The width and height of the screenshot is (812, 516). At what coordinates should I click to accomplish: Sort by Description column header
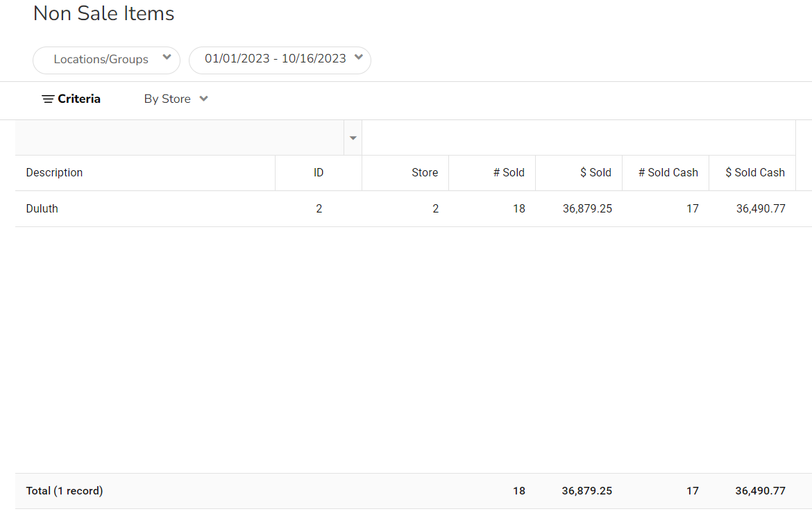click(54, 173)
